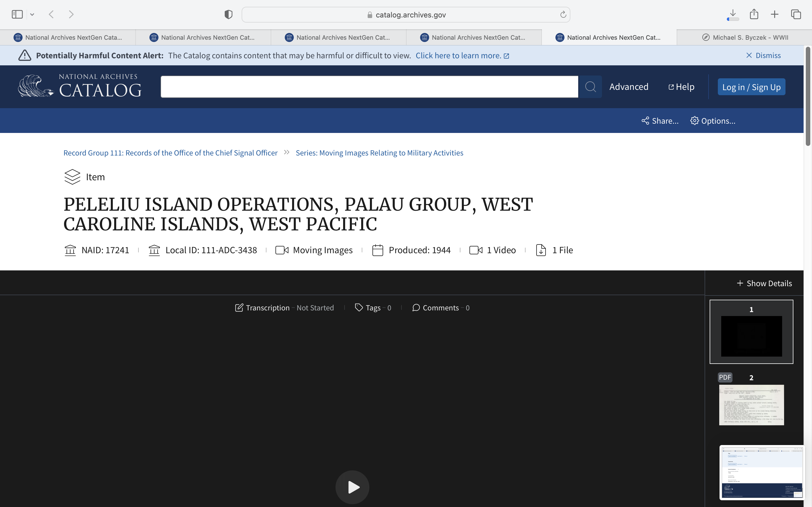The height and width of the screenshot is (507, 812).
Task: Switch to Michael S. Byczek WWII tab
Action: (x=745, y=37)
